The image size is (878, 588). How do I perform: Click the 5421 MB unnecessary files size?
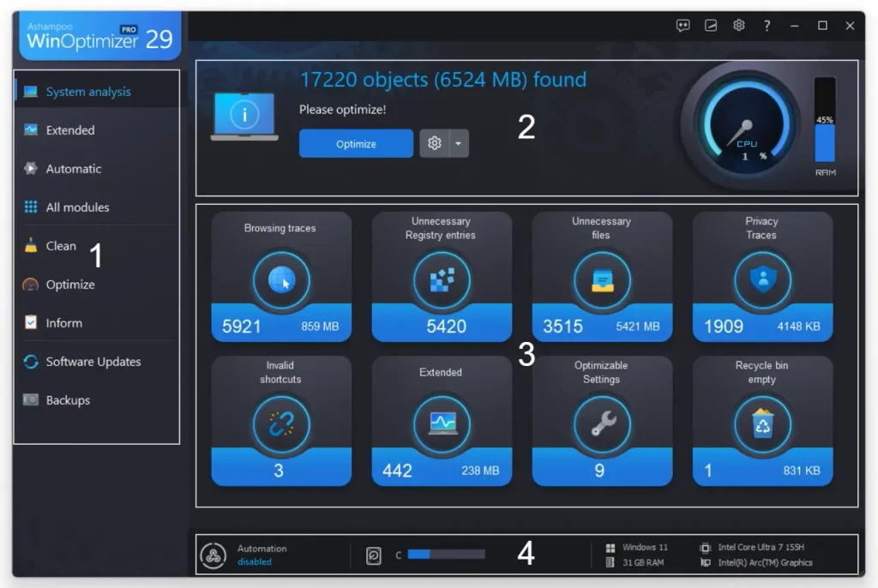point(638,327)
